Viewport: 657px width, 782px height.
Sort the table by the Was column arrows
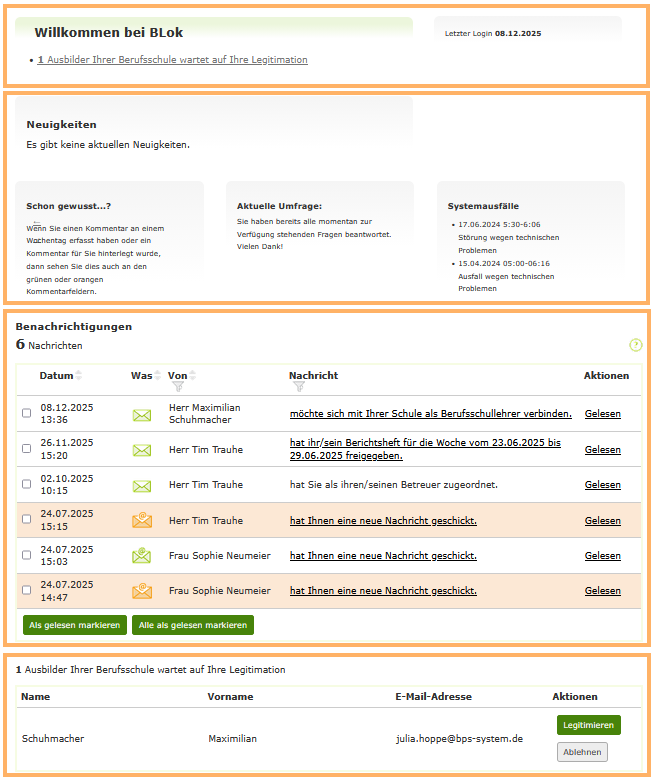point(157,376)
